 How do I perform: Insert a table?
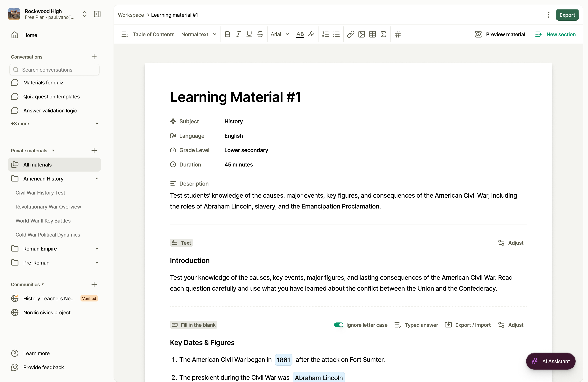click(372, 34)
